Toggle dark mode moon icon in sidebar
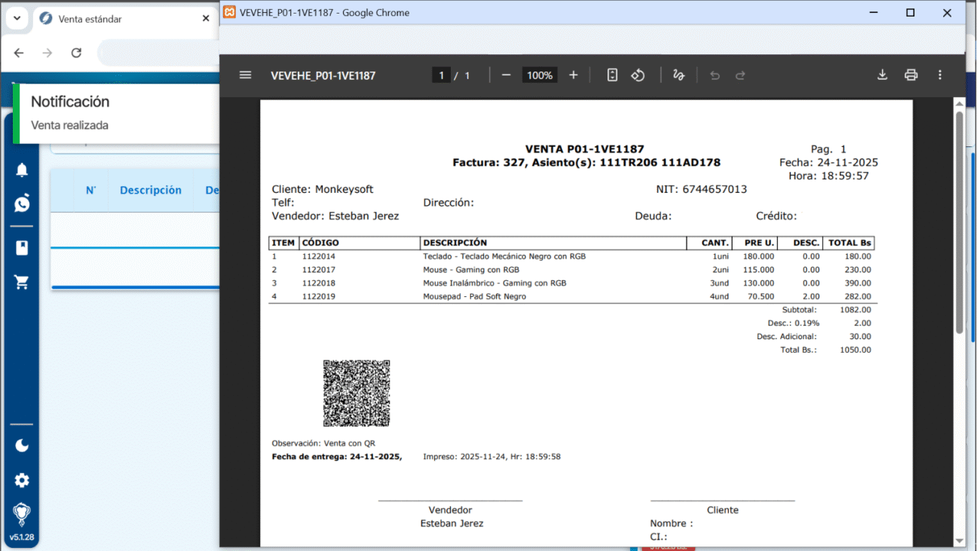The width and height of the screenshot is (980, 551). click(x=22, y=445)
